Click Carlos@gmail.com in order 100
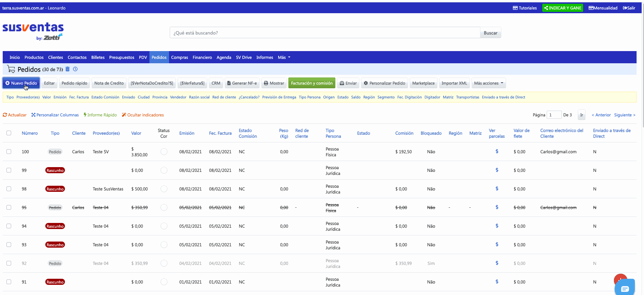Screen dimensions: 644x295 click(x=558, y=152)
